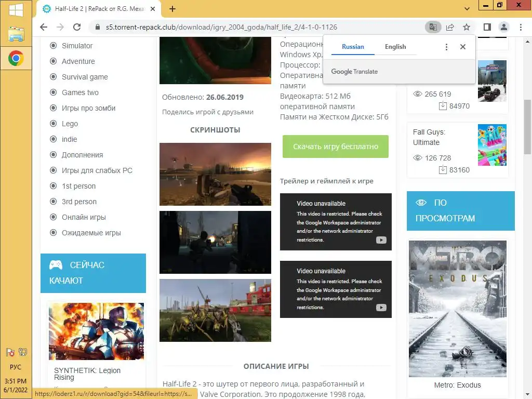Click the browser back arrow
Screen dimensions: 532x399
click(x=44, y=27)
